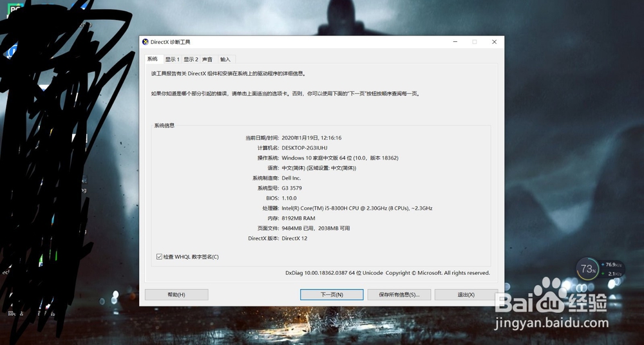Click the 退出(X) button
Screen dimensions: 644x345
(x=466, y=295)
